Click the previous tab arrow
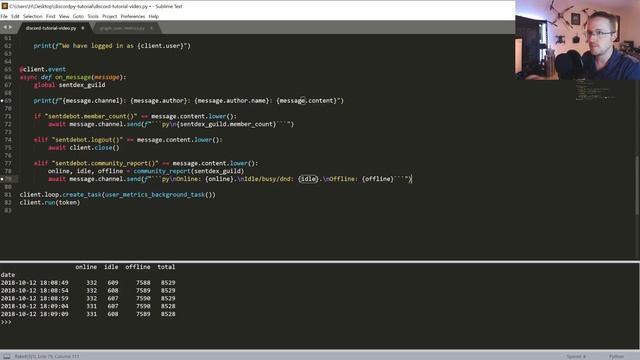The width and height of the screenshot is (640, 360). (5, 27)
